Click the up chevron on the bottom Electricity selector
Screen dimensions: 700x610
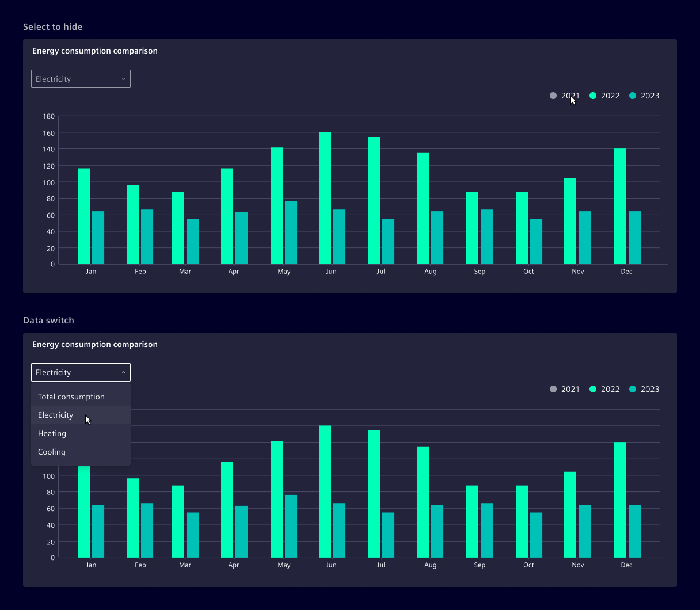123,372
